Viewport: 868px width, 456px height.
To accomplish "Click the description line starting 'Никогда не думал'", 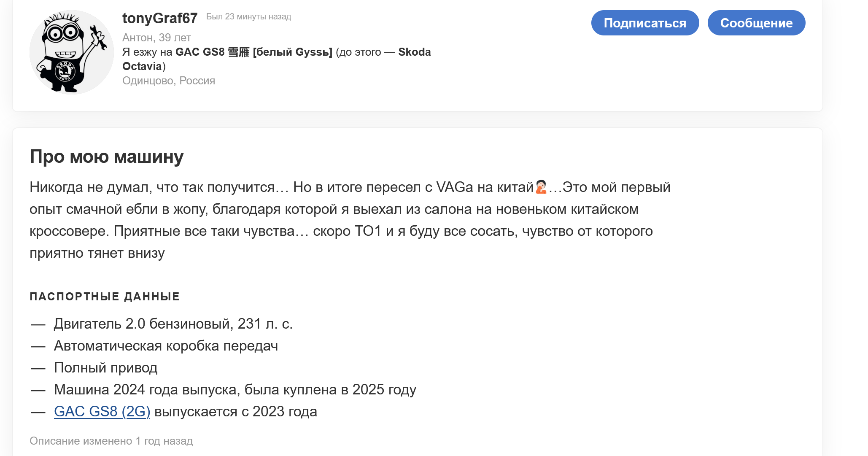I will coord(350,187).
